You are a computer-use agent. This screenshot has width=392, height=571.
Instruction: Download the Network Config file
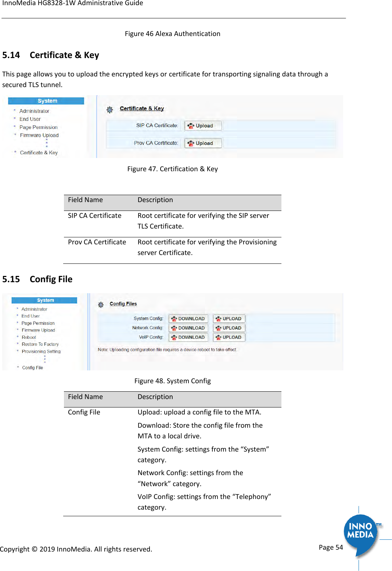pyautogui.click(x=188, y=327)
